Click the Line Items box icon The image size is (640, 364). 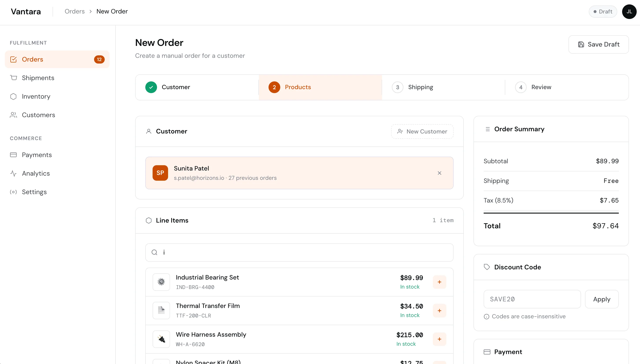click(149, 220)
